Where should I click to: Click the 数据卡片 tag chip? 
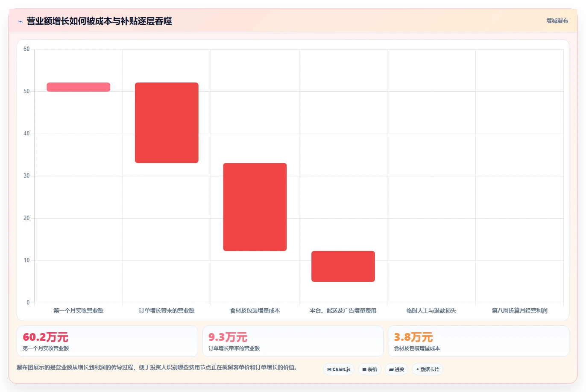pyautogui.click(x=428, y=369)
